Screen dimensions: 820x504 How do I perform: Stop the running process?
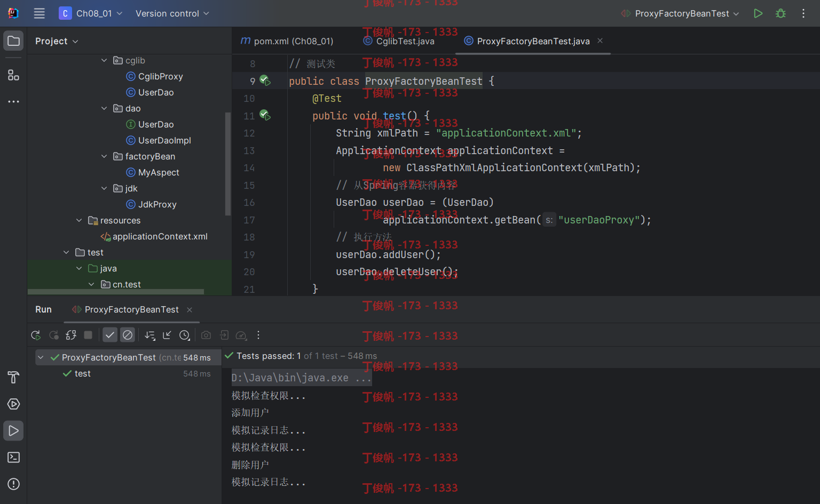coord(88,335)
